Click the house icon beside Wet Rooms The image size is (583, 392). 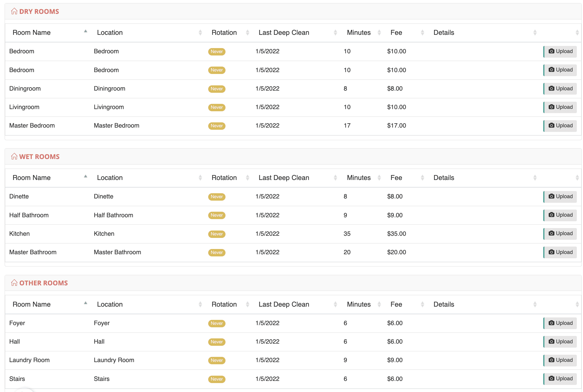click(x=14, y=157)
